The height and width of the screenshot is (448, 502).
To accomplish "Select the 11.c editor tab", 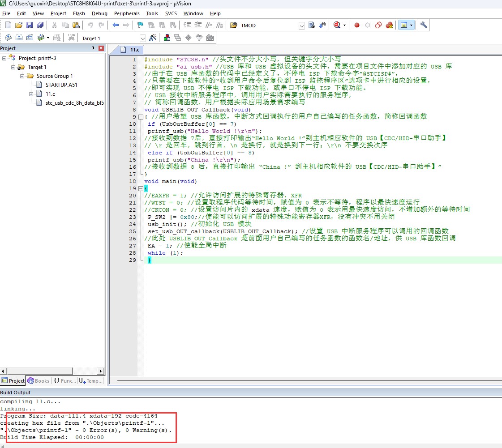I will click(x=131, y=50).
